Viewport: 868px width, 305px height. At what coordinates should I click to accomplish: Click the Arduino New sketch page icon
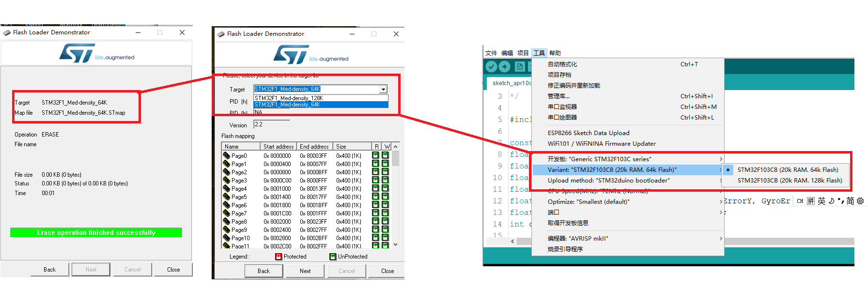point(520,67)
